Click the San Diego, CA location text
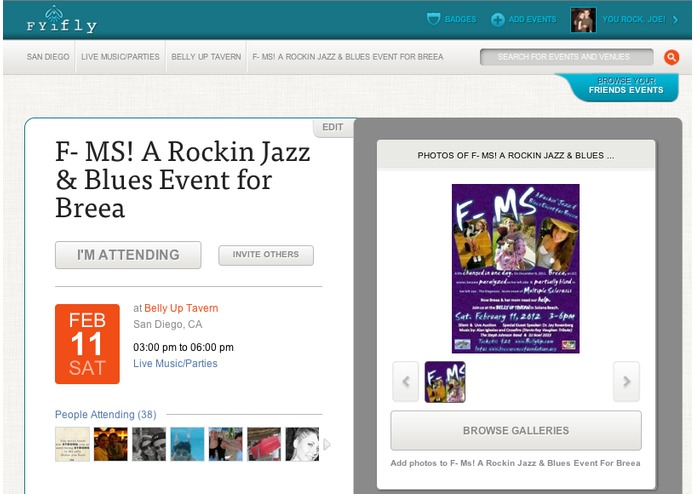The height and width of the screenshot is (494, 695). tap(168, 324)
